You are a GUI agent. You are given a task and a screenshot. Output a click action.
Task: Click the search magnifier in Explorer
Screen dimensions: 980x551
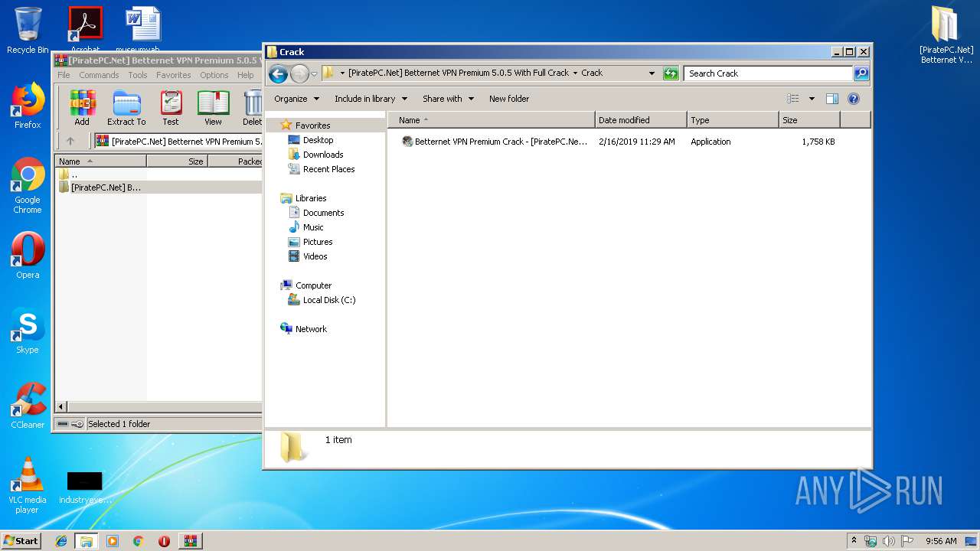pos(861,73)
